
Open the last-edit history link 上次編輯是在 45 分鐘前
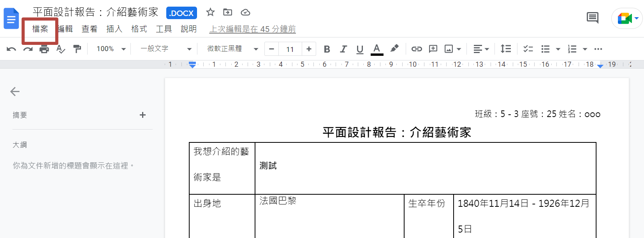253,29
